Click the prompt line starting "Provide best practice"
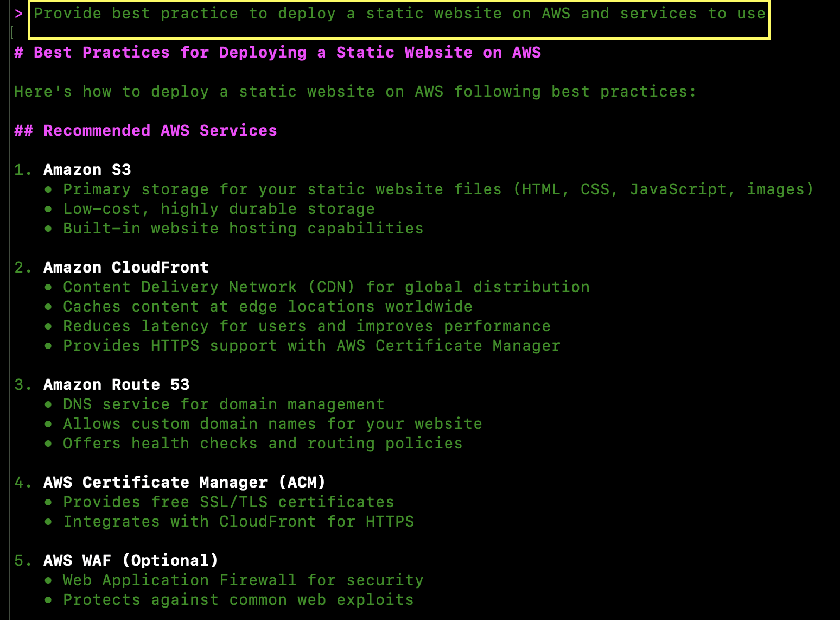This screenshot has width=840, height=620. pos(399,14)
